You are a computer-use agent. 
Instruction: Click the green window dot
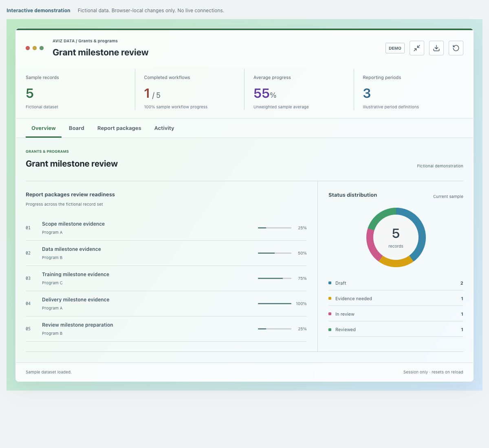42,48
